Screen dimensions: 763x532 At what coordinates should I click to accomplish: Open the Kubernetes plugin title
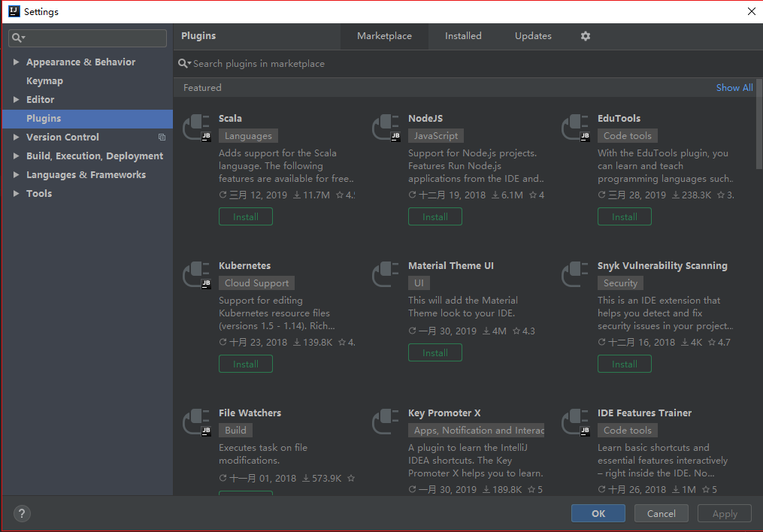coord(245,265)
